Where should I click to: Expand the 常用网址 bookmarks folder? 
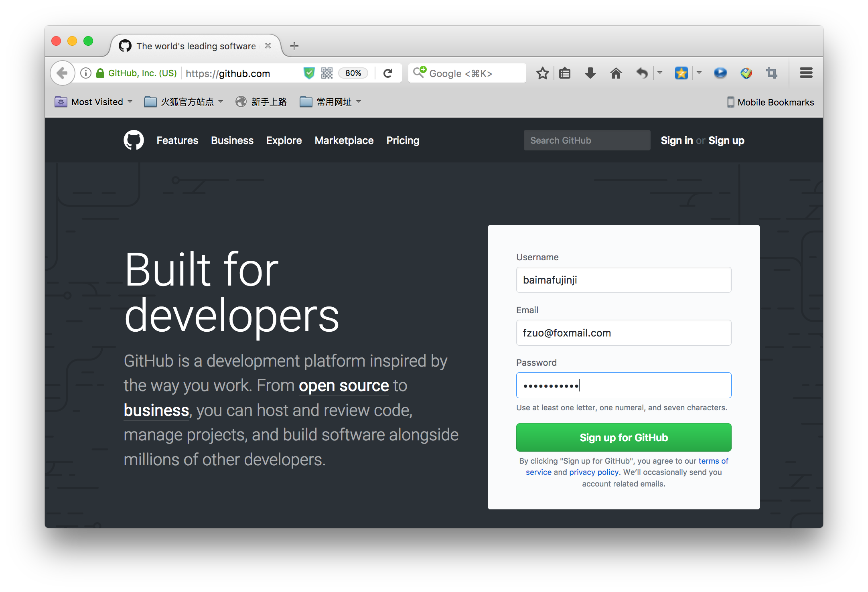point(331,102)
